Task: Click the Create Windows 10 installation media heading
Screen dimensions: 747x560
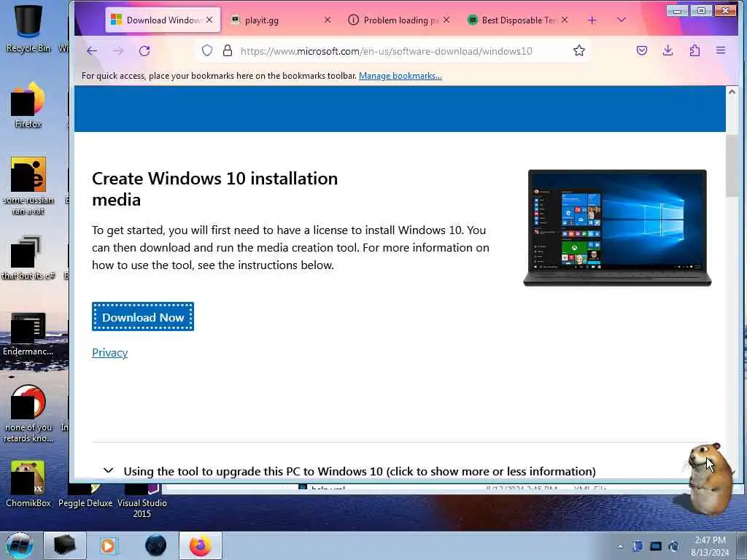Action: pyautogui.click(x=215, y=189)
